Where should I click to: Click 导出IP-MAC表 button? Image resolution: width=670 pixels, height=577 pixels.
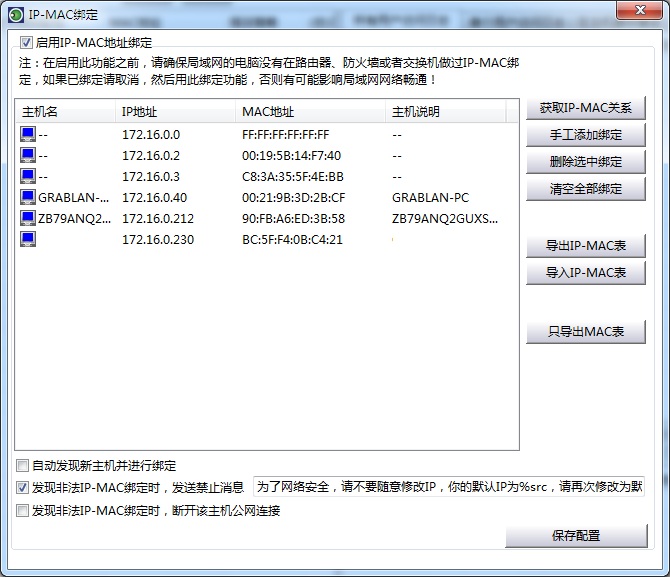coord(586,245)
